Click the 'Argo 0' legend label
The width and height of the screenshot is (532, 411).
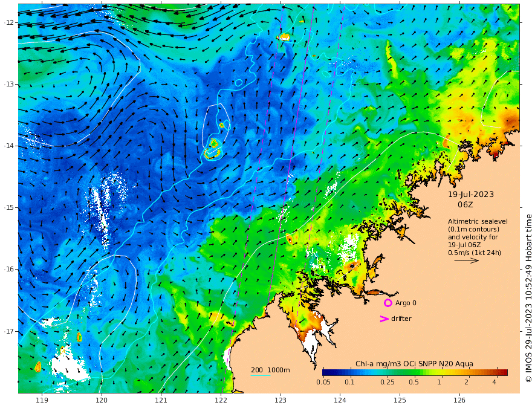click(406, 303)
